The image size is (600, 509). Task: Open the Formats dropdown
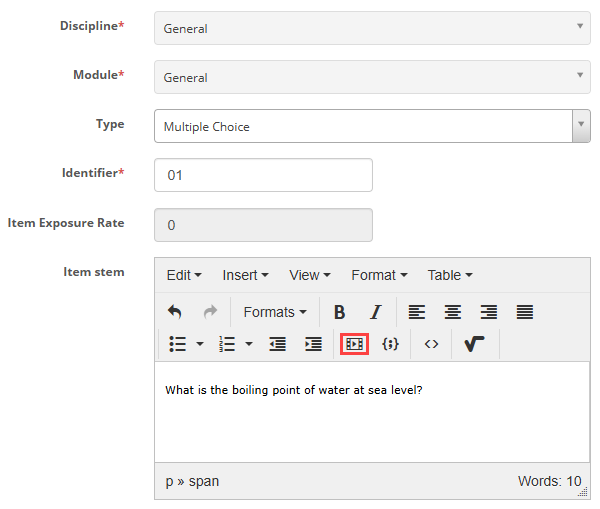(x=274, y=312)
